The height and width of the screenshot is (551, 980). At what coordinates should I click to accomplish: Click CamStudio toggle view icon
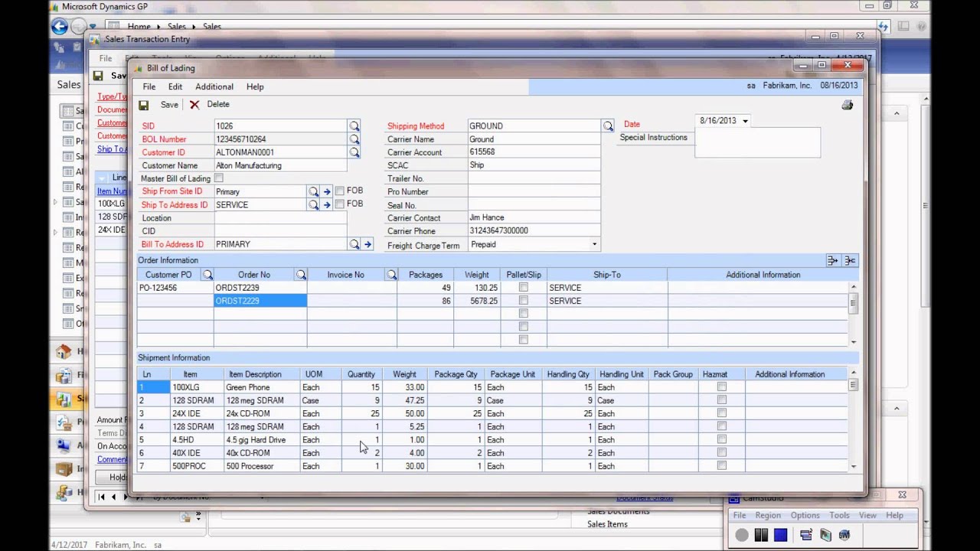(806, 535)
